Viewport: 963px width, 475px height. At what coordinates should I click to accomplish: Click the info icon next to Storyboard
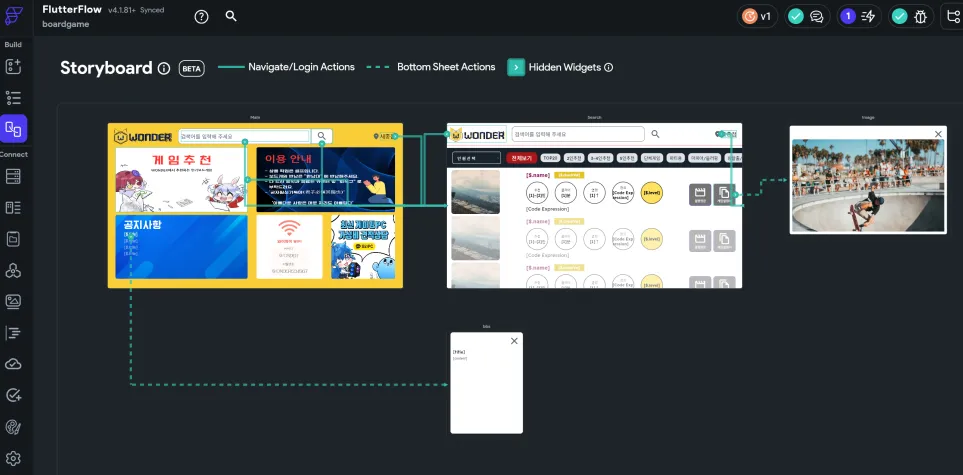pos(163,68)
